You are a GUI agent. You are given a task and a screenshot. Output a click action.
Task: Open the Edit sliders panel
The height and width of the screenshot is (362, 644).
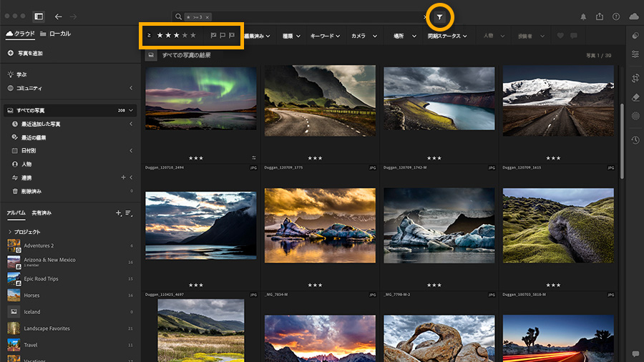click(x=635, y=54)
